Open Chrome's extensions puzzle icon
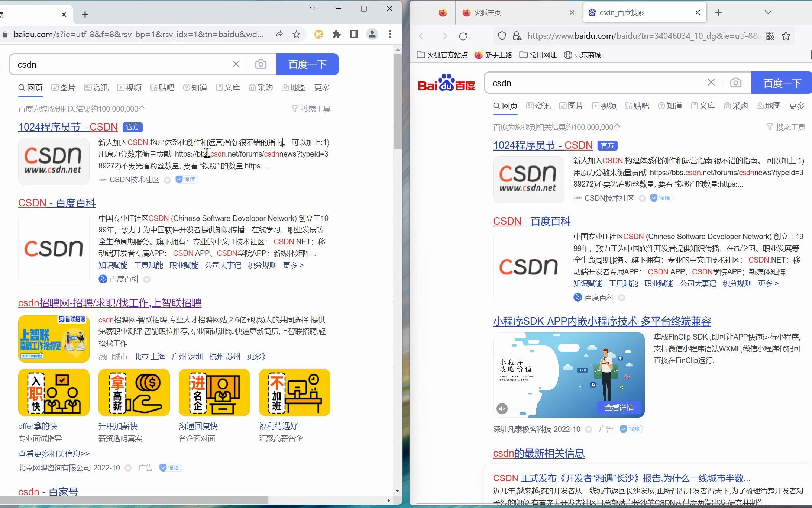This screenshot has width=812, height=508. pos(337,35)
